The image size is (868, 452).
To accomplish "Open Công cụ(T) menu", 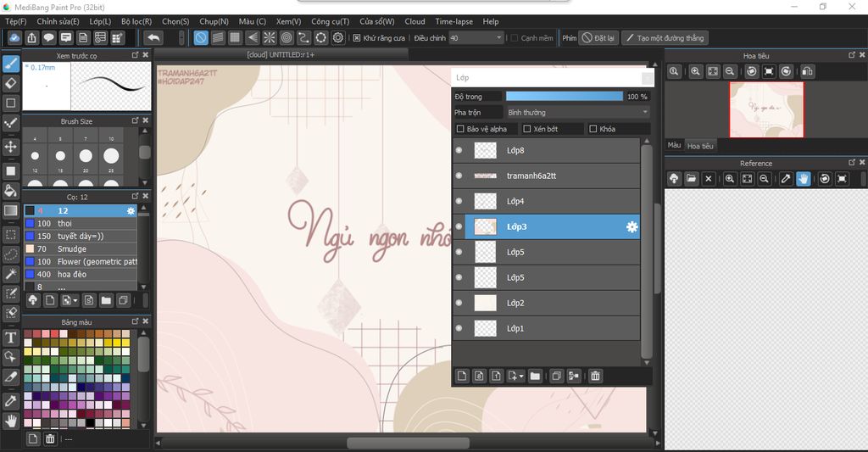I will pyautogui.click(x=330, y=21).
